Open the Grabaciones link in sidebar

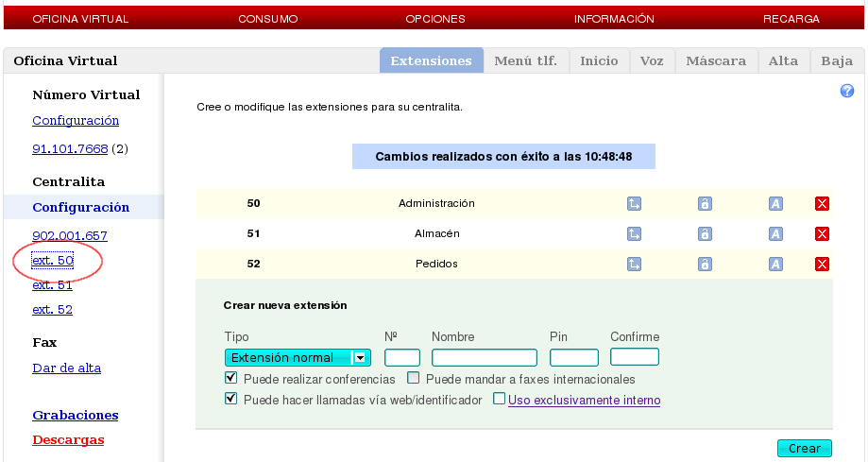coord(76,415)
